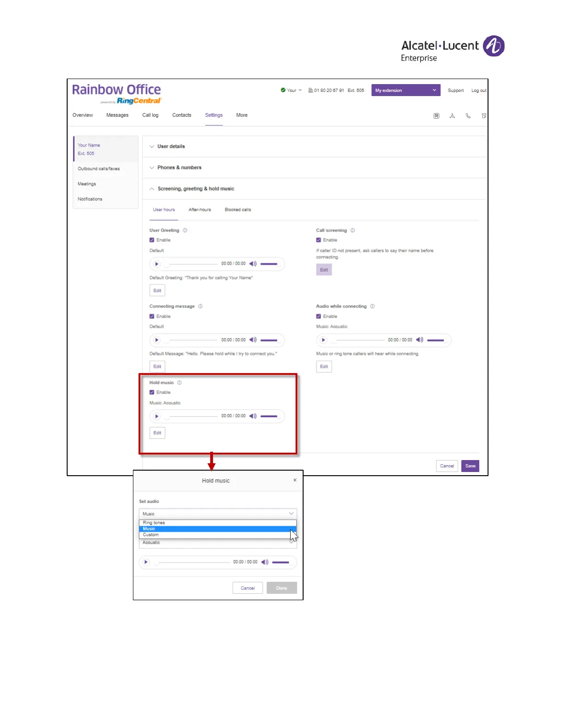This screenshot has width=563, height=728.
Task: Toggle Hold music Enable checkbox
Action: (152, 392)
